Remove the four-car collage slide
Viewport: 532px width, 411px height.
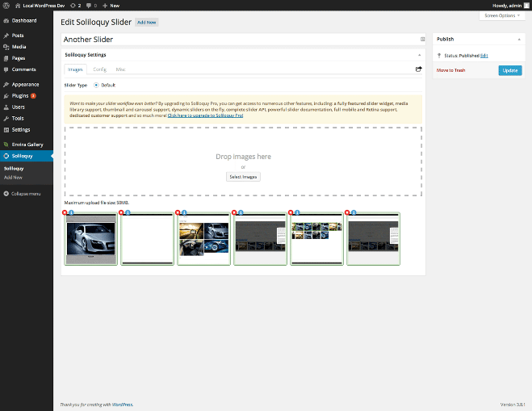click(178, 212)
